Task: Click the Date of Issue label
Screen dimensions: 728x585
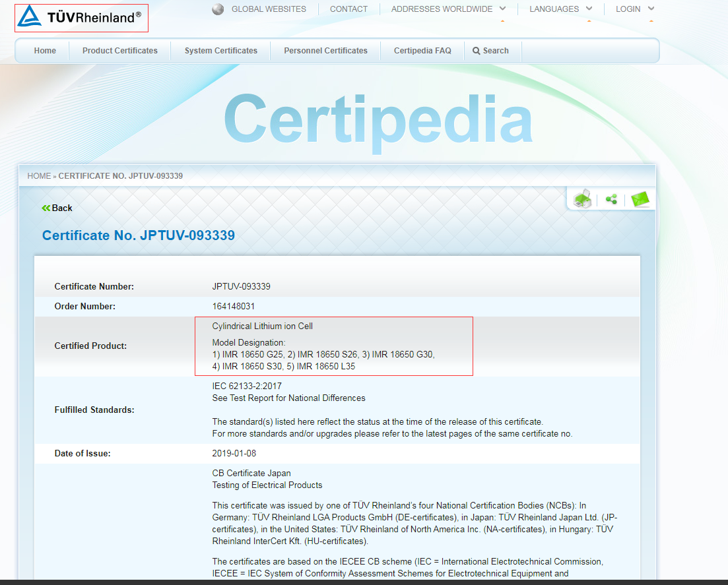Action: (x=83, y=453)
